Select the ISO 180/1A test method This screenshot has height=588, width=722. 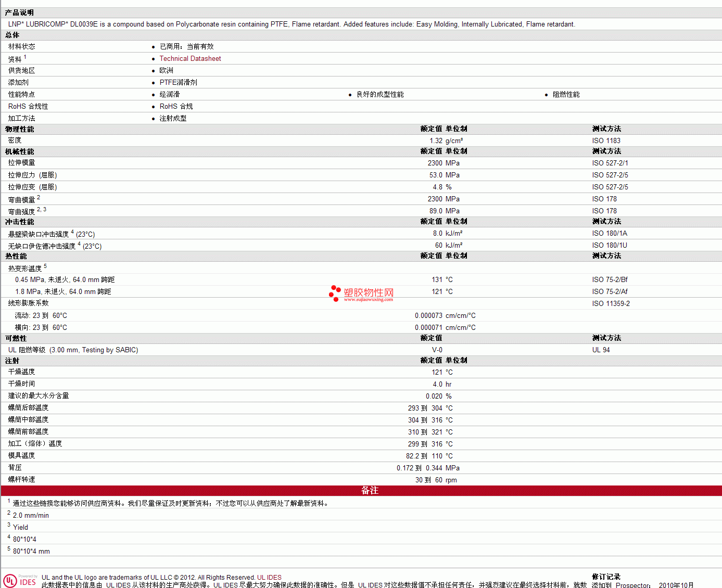(610, 234)
